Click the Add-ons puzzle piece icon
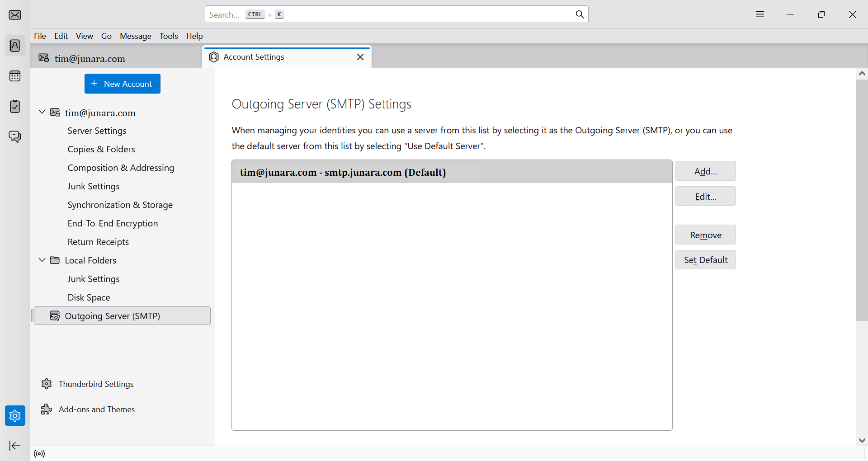868x461 pixels. [47, 409]
